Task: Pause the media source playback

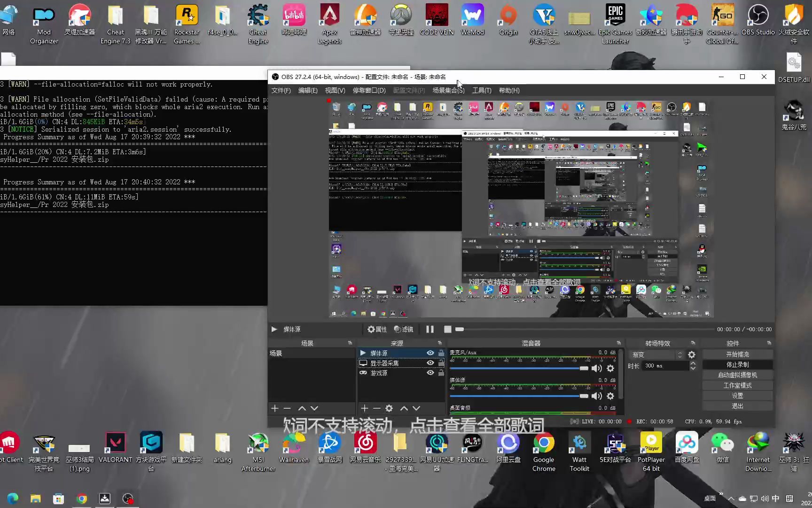Action: 430,329
